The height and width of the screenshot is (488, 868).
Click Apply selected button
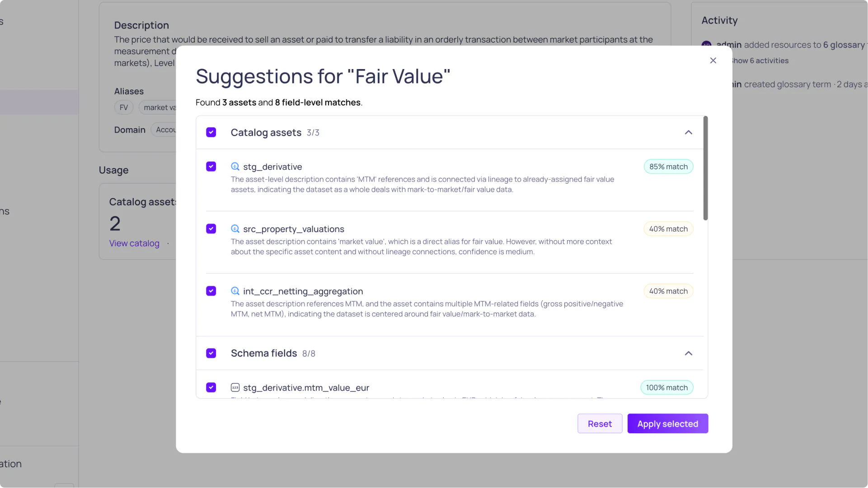tap(667, 423)
